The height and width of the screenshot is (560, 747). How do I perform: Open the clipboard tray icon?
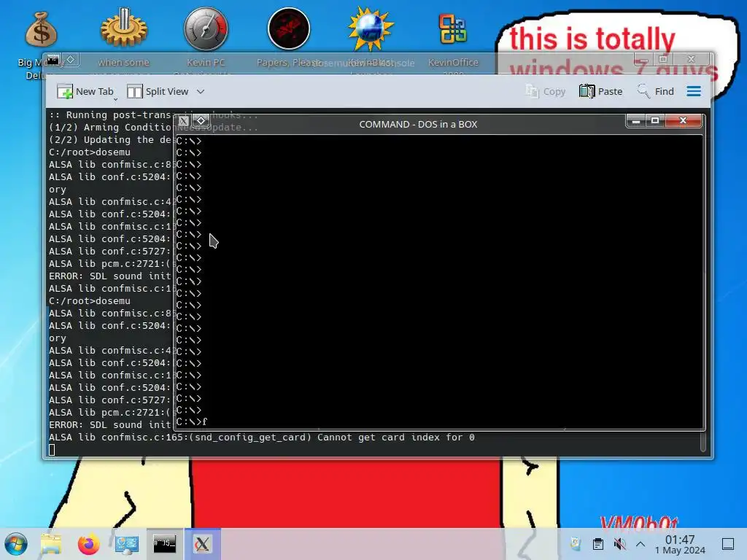pos(598,544)
